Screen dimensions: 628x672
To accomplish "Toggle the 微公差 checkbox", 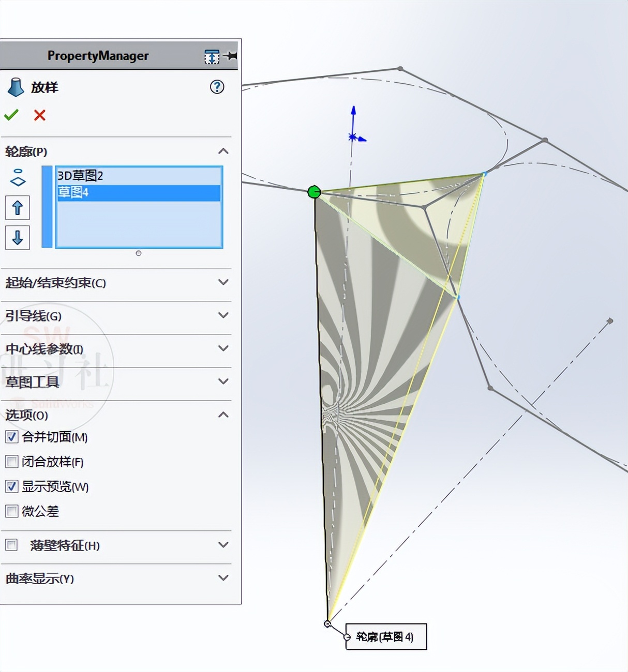I will (11, 511).
